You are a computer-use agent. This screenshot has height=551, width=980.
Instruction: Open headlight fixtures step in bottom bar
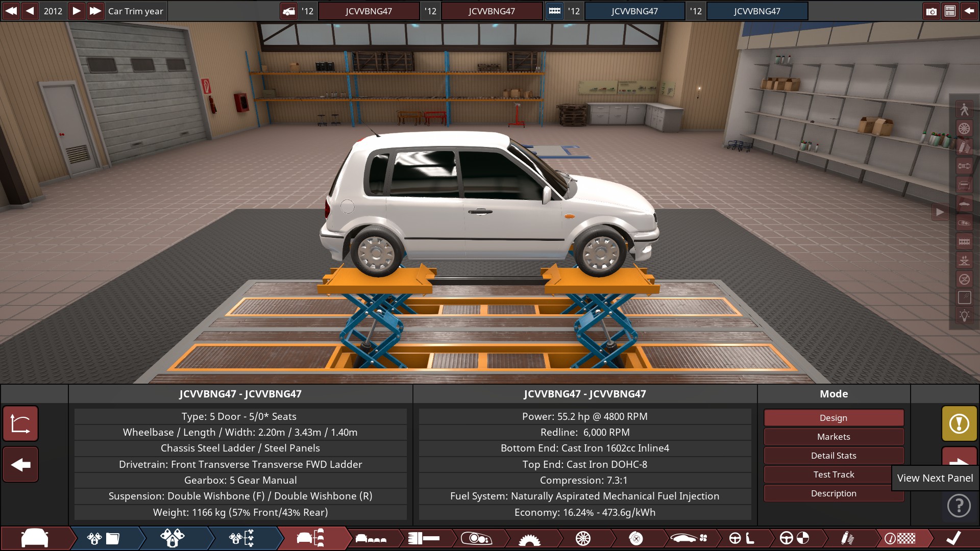point(476,538)
